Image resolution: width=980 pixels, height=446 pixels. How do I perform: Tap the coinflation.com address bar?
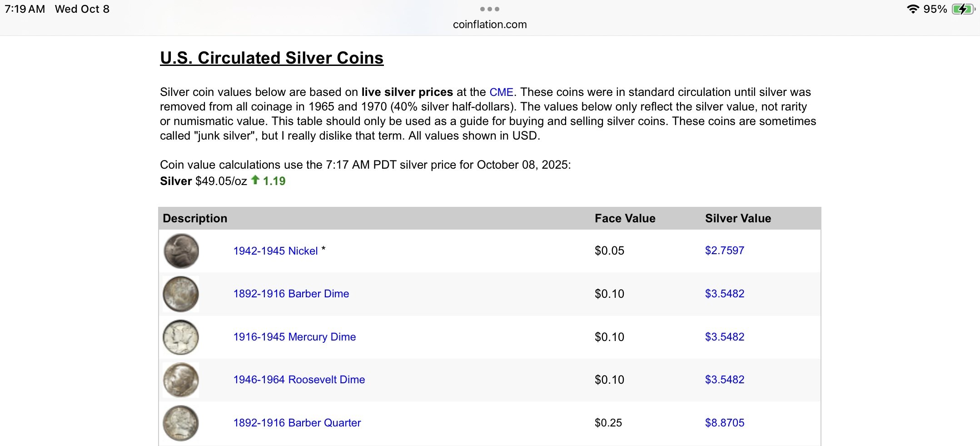[x=490, y=25]
